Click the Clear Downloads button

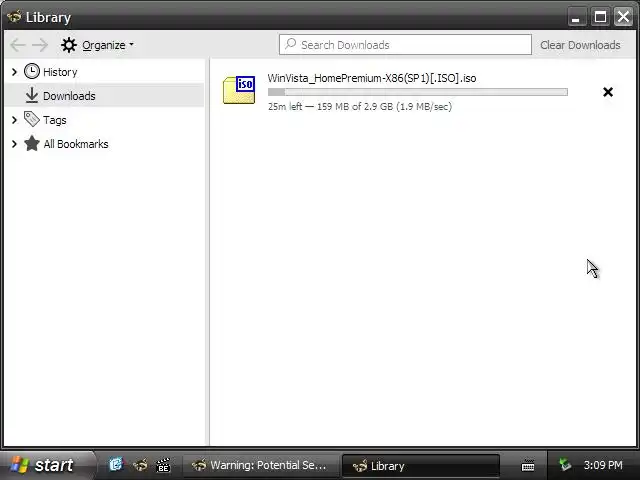(580, 45)
